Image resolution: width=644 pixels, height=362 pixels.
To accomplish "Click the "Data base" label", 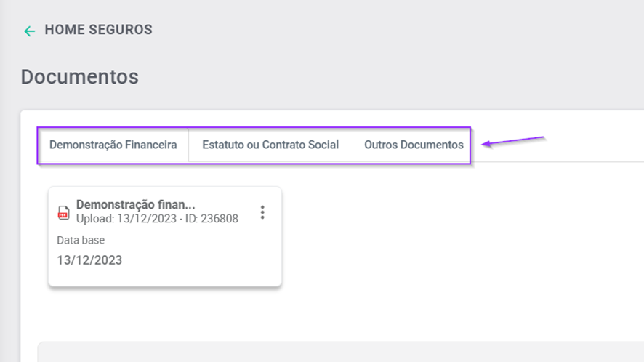I will [x=81, y=240].
